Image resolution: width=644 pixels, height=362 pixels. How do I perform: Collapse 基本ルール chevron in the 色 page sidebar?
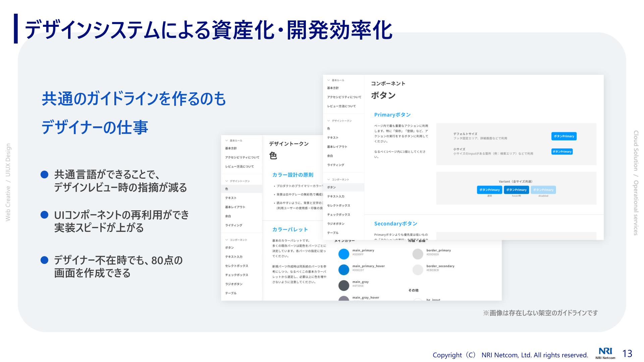click(227, 141)
